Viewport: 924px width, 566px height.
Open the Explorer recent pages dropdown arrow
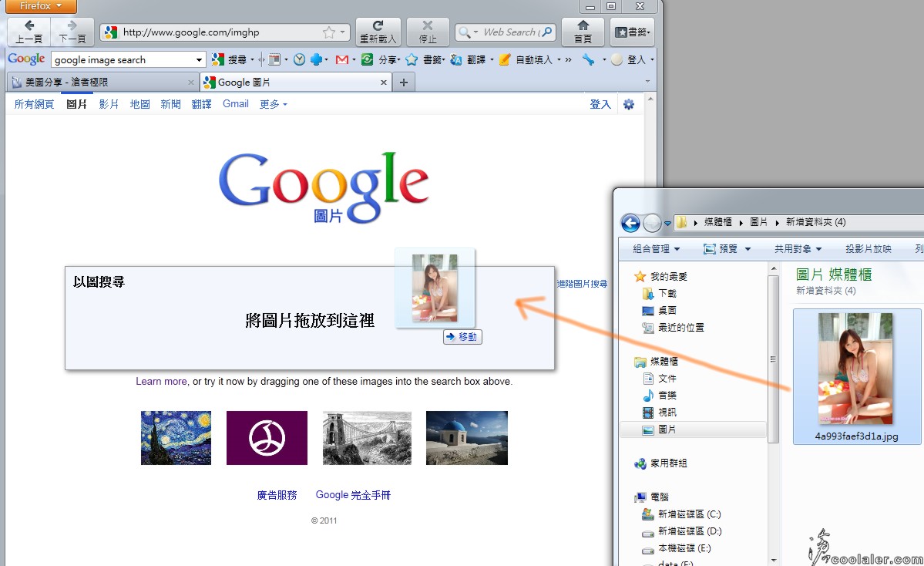coord(667,224)
